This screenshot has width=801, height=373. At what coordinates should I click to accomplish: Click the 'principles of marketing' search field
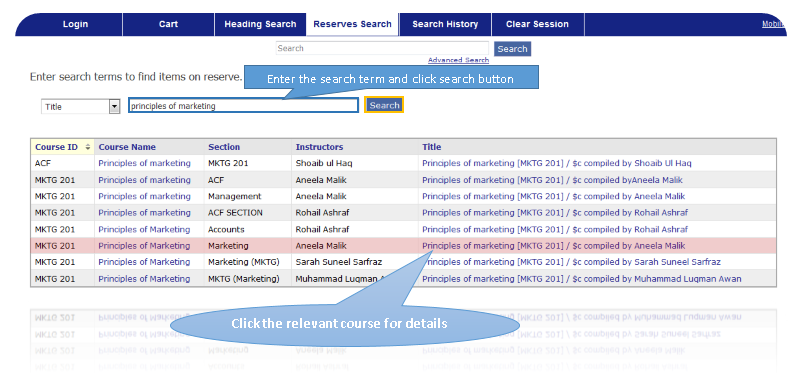point(243,106)
